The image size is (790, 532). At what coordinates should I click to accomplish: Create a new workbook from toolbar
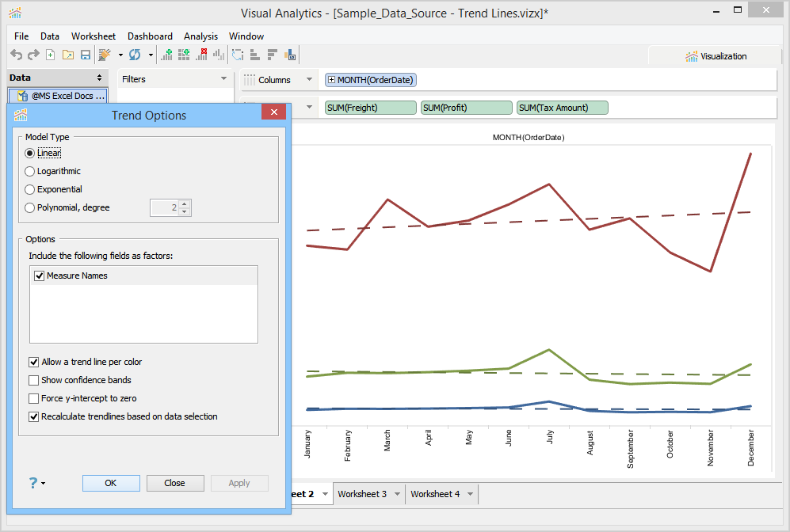point(51,55)
